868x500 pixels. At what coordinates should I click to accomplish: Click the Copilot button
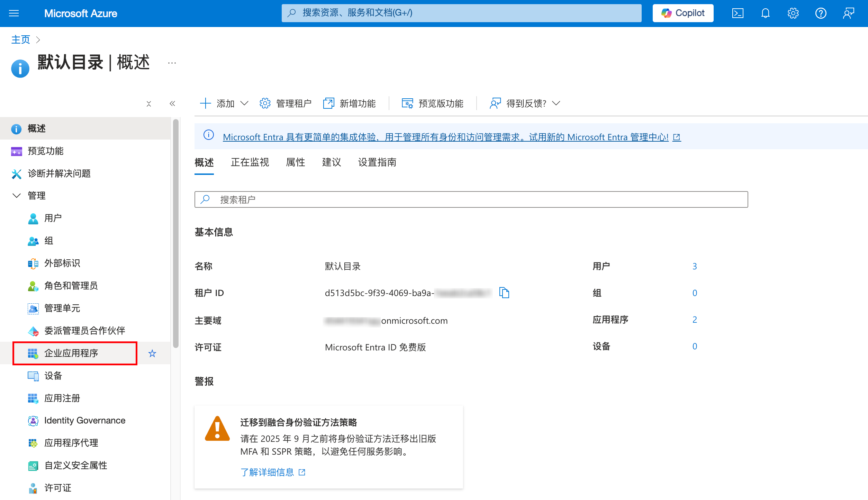point(683,13)
